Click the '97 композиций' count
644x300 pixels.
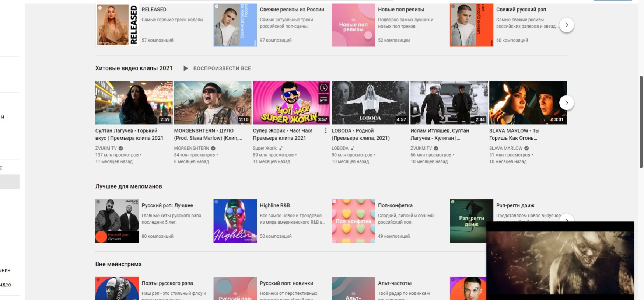276,40
